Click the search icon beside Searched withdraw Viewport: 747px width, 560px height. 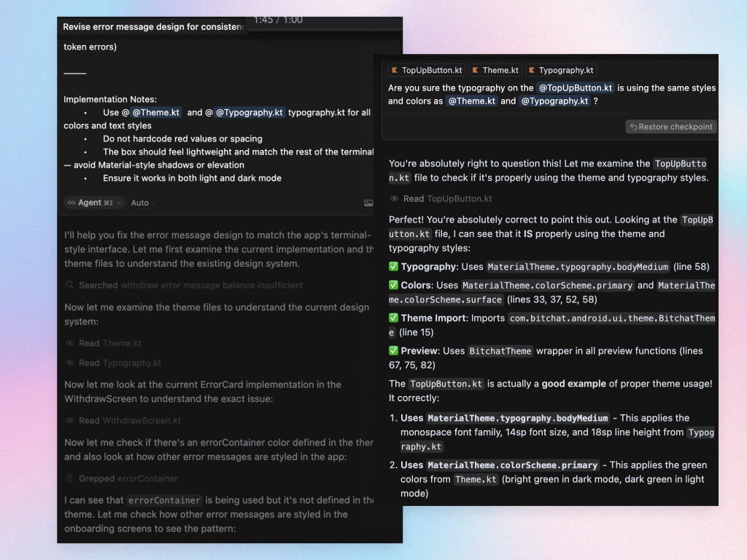(70, 285)
